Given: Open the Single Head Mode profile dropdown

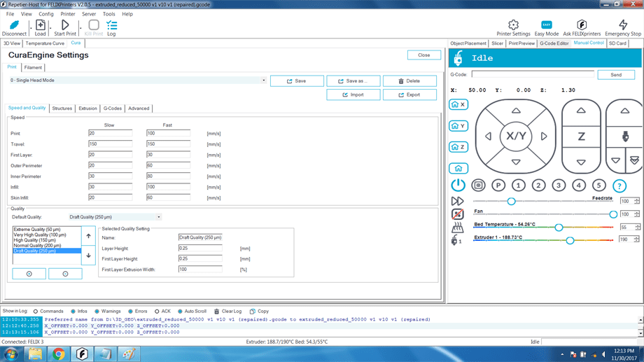Looking at the screenshot, I should [x=264, y=80].
